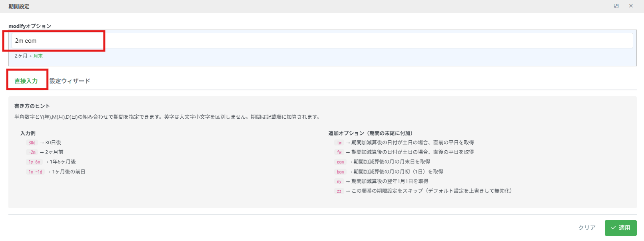
Task: Click the green 月末 preview text
Action: click(x=38, y=56)
